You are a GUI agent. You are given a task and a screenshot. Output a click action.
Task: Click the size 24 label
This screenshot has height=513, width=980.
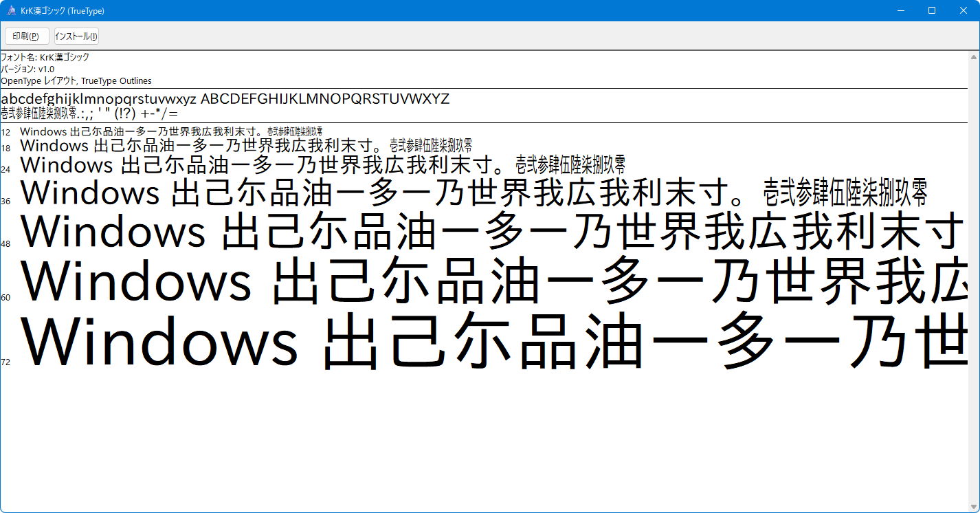(5, 169)
